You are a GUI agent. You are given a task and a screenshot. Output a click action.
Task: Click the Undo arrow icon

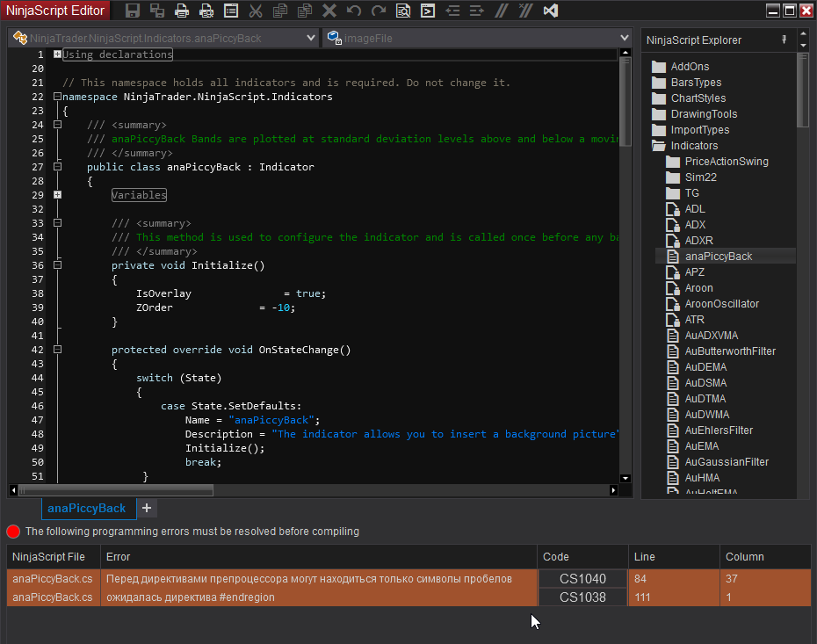click(354, 11)
